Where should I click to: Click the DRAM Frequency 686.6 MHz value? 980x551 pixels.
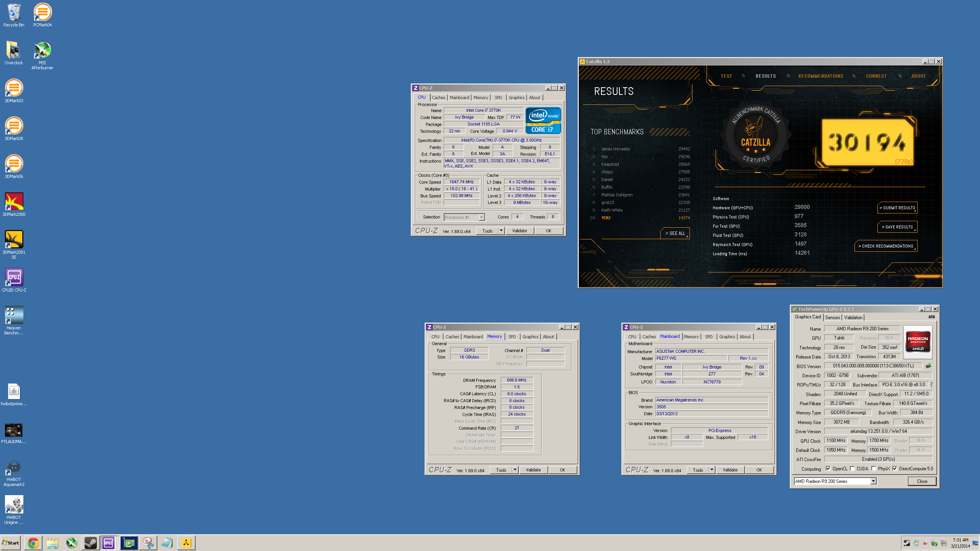click(x=516, y=380)
